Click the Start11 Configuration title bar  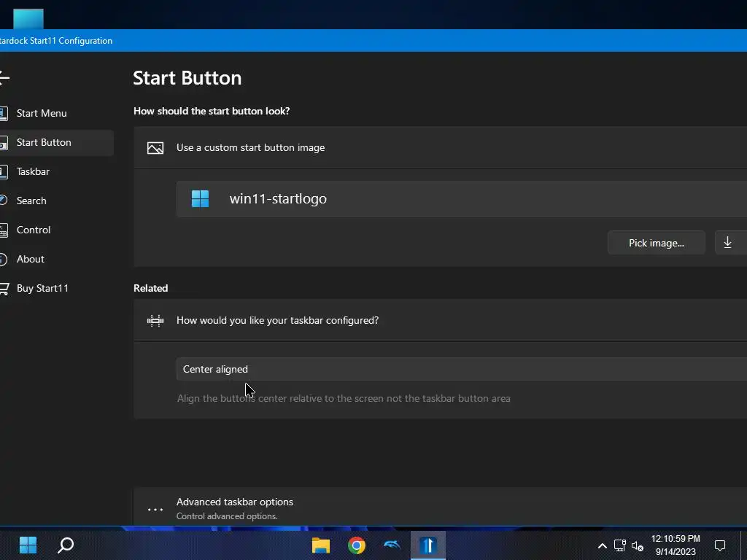click(373, 41)
